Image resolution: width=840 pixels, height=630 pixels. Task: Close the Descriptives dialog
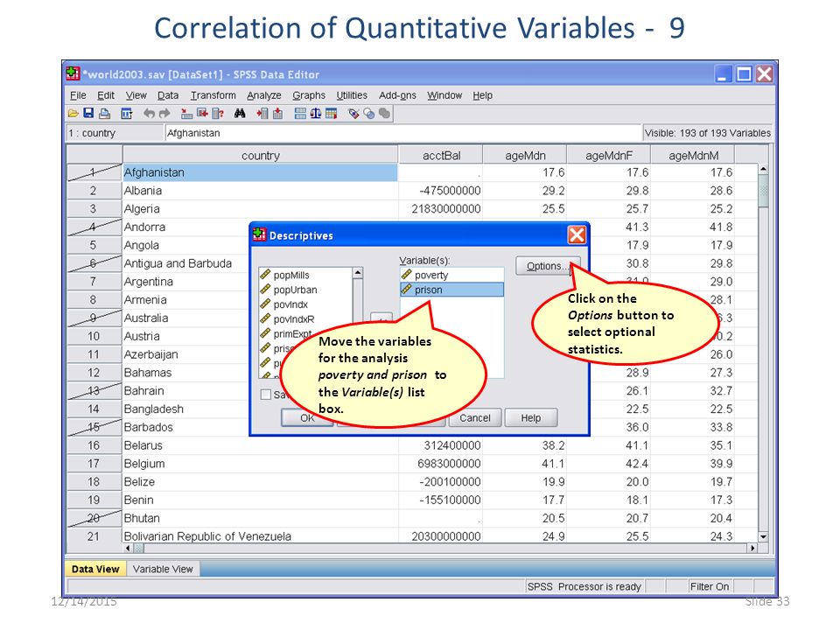tap(577, 234)
